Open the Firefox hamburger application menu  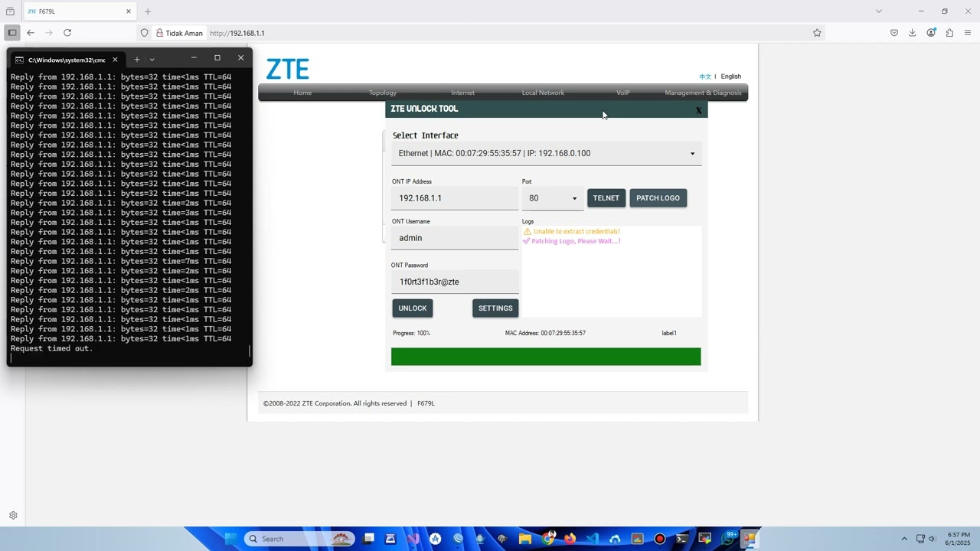[x=968, y=33]
